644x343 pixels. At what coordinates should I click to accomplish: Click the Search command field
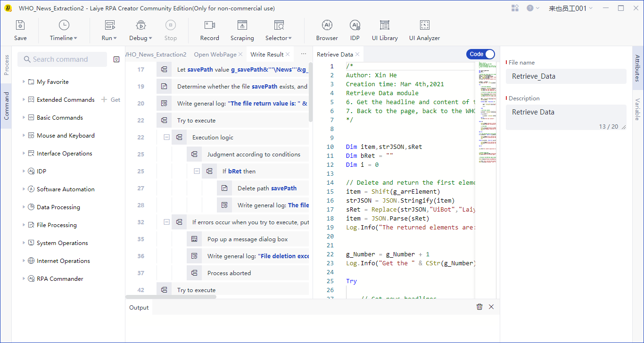(x=62, y=59)
